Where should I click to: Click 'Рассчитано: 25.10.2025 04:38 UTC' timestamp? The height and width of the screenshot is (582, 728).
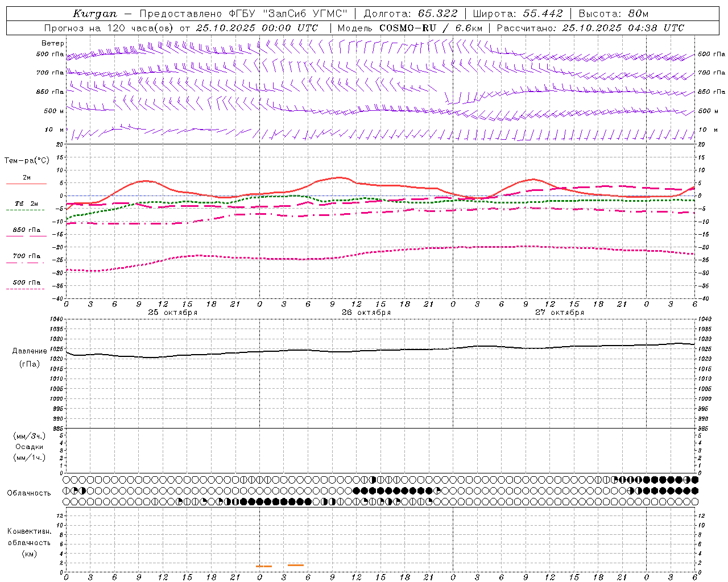(x=590, y=28)
